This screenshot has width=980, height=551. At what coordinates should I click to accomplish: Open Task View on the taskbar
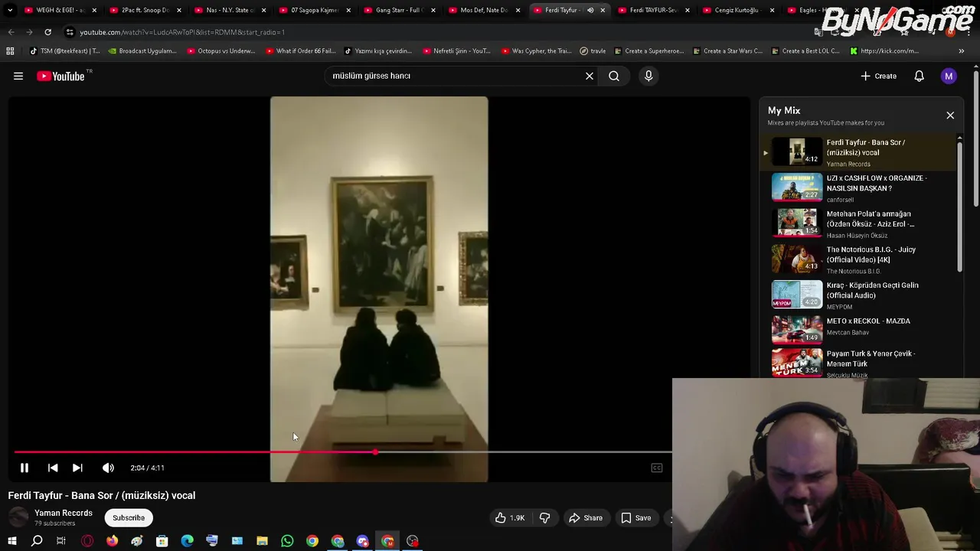click(x=61, y=542)
